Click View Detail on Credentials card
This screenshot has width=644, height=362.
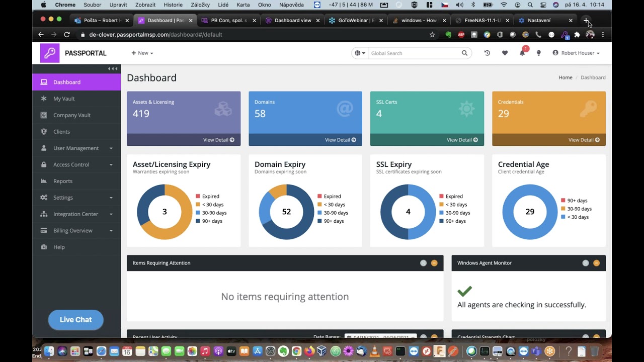coord(584,140)
